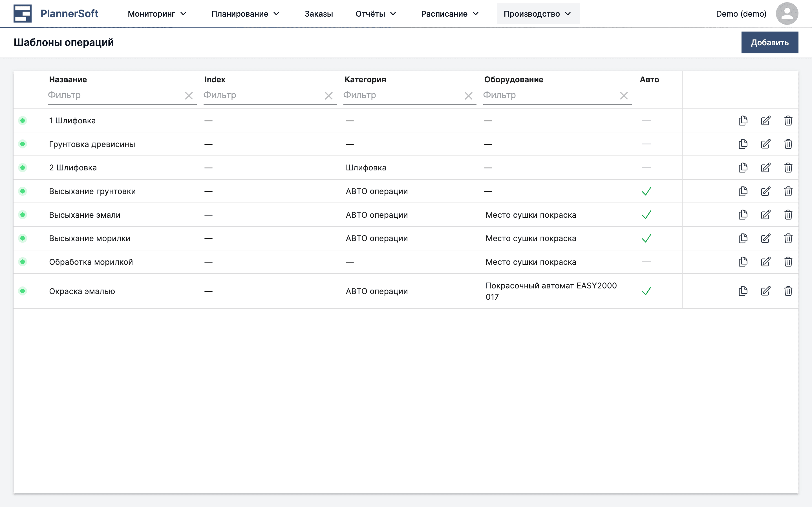This screenshot has height=507, width=812.
Task: Open the Отчёты menu
Action: [x=376, y=14]
